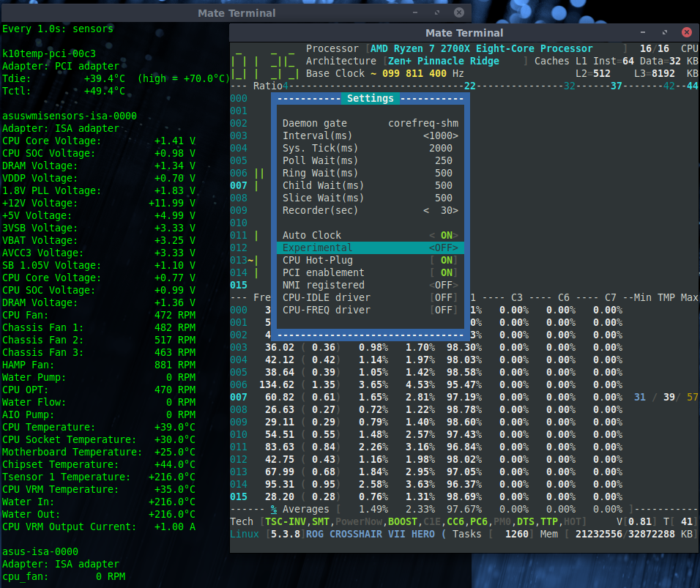The image size is (700, 588).
Task: Maximize the background sensors terminal window
Action: [437, 12]
